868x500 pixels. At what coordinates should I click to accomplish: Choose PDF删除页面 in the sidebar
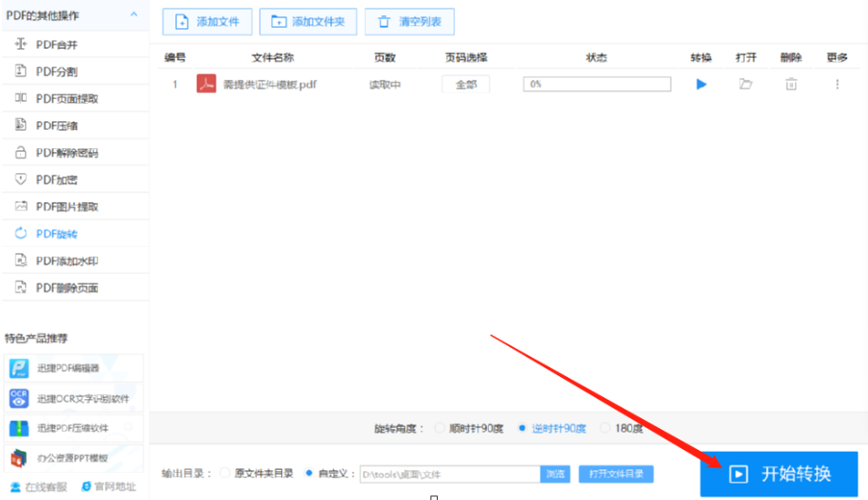point(75,287)
